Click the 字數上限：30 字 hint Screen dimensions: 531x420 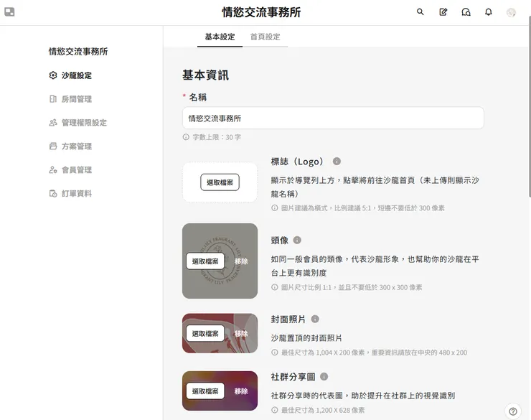[217, 137]
